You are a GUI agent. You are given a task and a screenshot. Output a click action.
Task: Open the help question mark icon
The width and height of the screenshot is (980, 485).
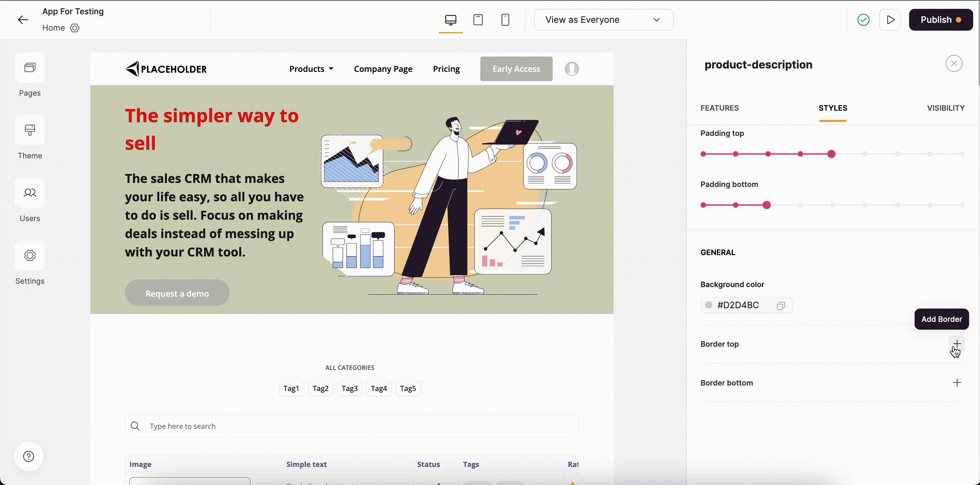[29, 456]
